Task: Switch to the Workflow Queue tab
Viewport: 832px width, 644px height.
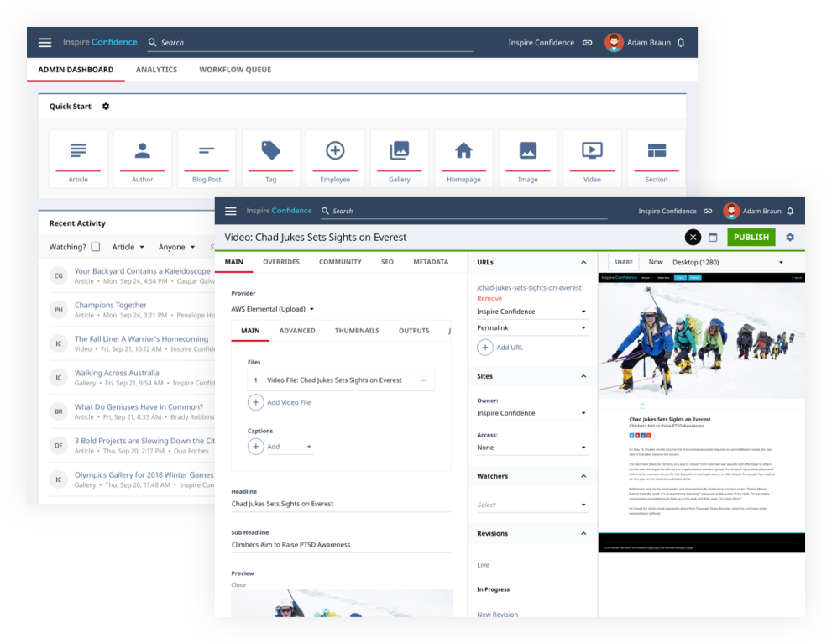Action: (235, 70)
